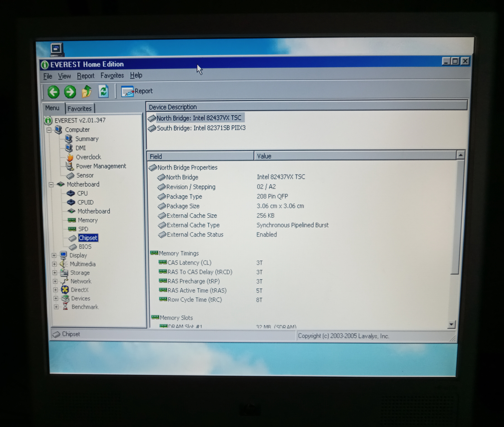This screenshot has height=427, width=504.
Task: Collapse the Motherboard tree node
Action: [x=51, y=185]
